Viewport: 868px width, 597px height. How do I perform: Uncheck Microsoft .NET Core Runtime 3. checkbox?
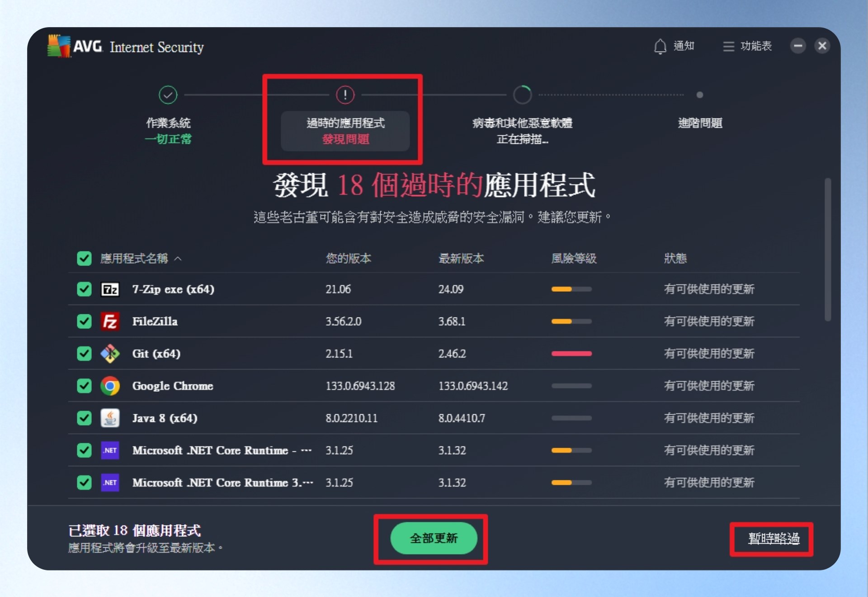pos(84,483)
